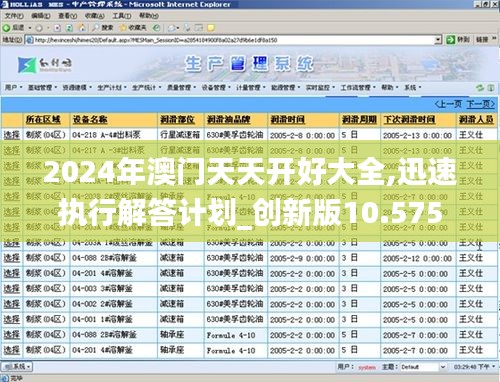Open the bottom-left 系统 start button
The height and width of the screenshot is (382, 500).
pyautogui.click(x=17, y=367)
